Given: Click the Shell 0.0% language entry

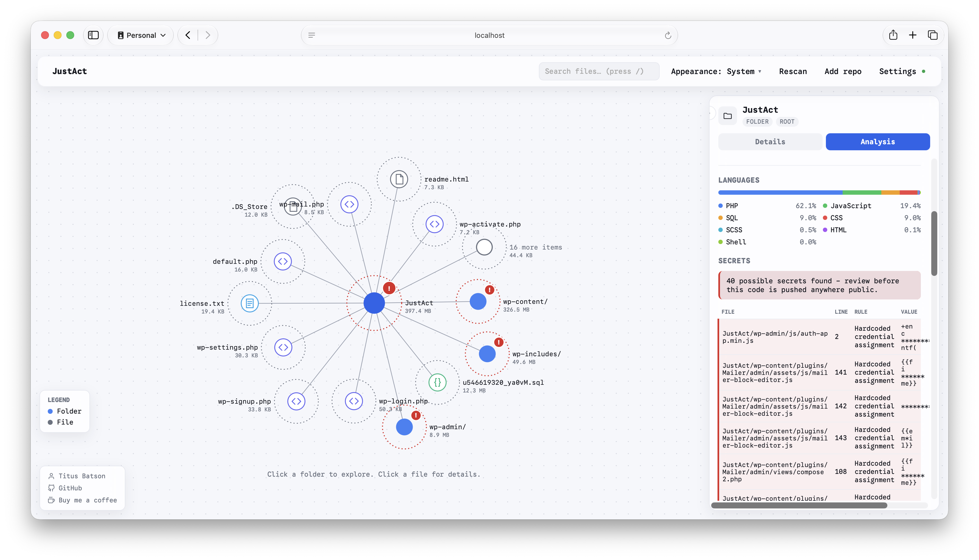Looking at the screenshot, I should (767, 242).
